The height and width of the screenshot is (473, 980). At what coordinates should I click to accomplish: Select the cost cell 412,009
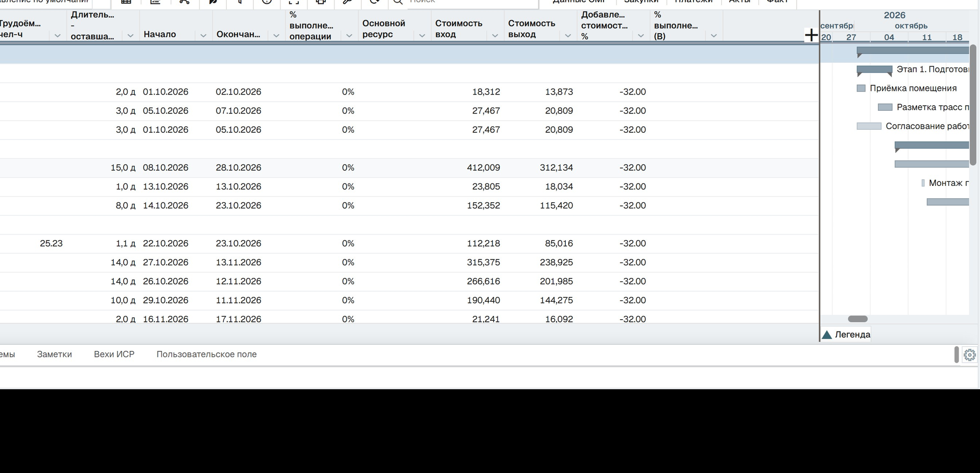pyautogui.click(x=483, y=168)
